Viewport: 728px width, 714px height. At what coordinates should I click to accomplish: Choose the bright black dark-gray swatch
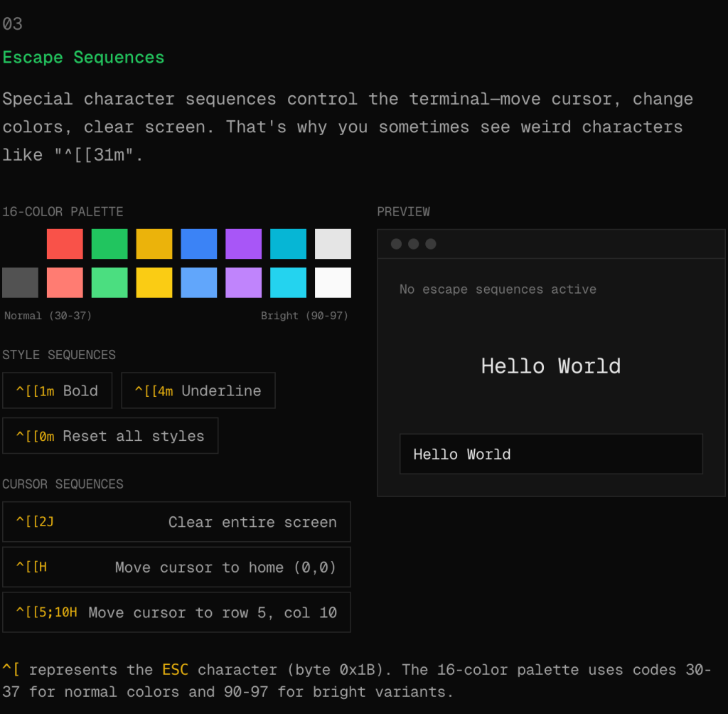pos(20,282)
